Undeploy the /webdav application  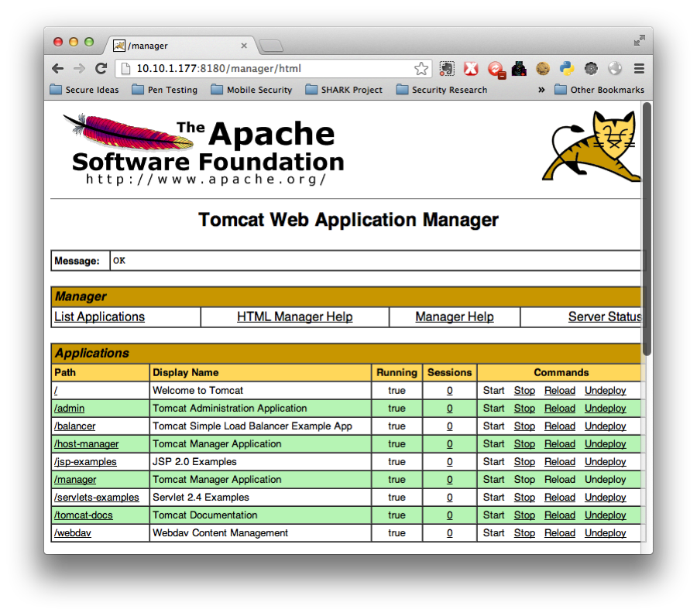pyautogui.click(x=605, y=532)
